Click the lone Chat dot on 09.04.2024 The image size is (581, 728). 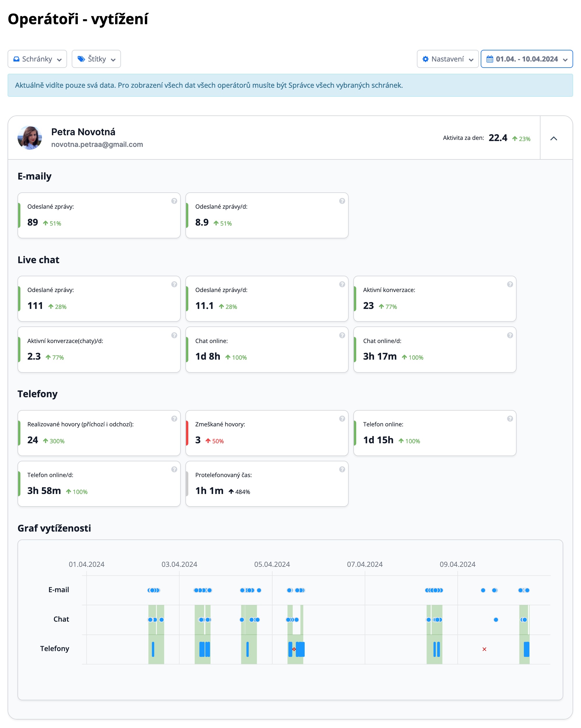(x=496, y=620)
